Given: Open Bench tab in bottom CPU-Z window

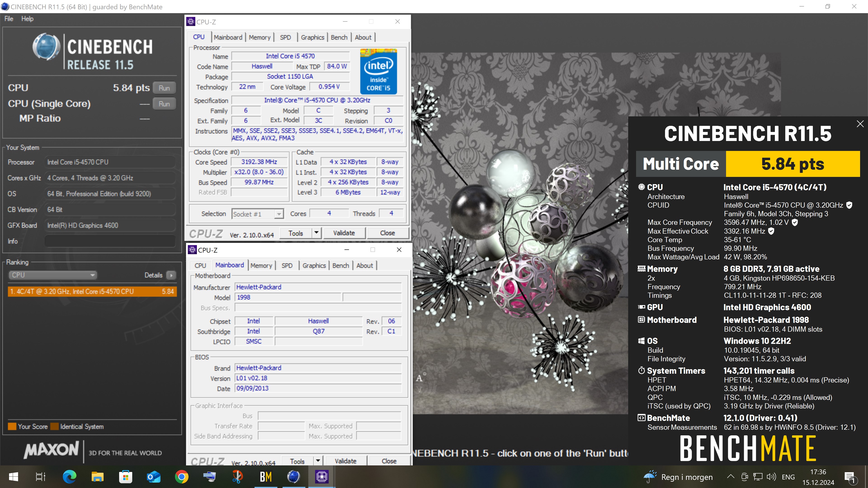Looking at the screenshot, I should coord(341,266).
